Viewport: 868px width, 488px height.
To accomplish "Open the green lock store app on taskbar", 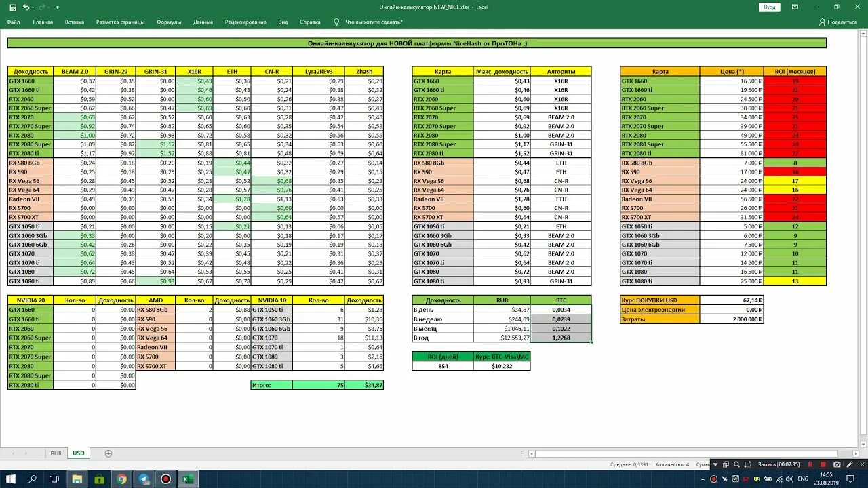I will click(x=99, y=479).
